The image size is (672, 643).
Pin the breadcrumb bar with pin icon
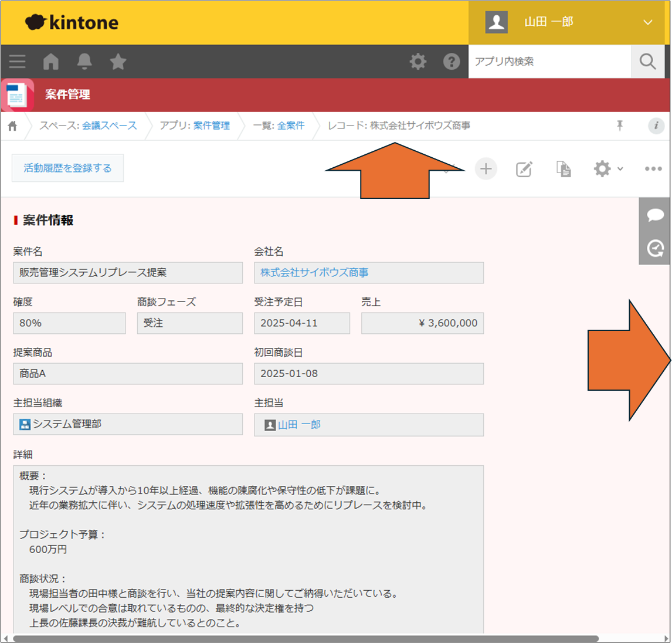pyautogui.click(x=620, y=126)
